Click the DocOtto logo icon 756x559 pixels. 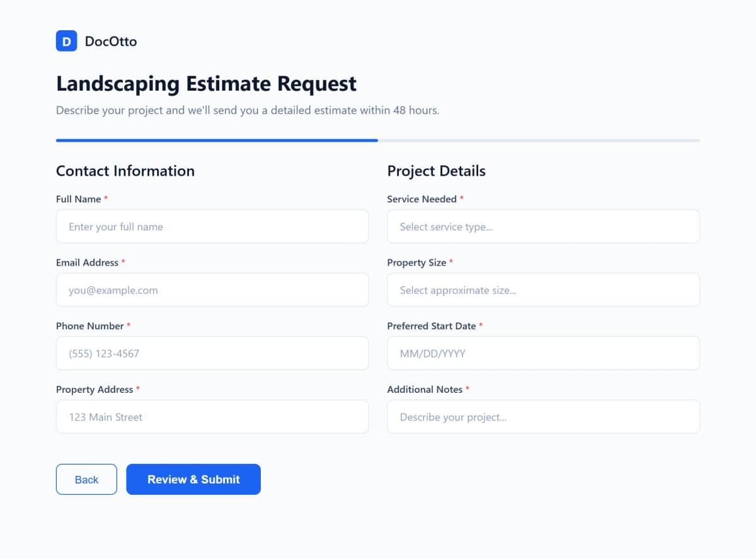pyautogui.click(x=66, y=41)
